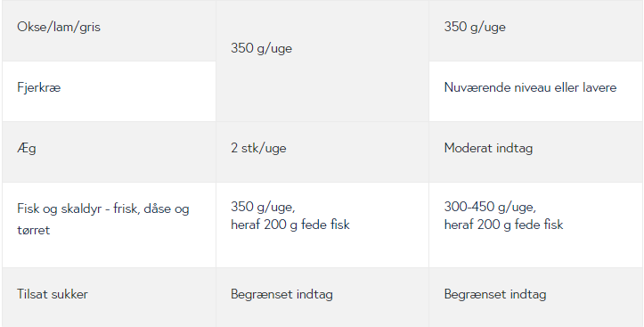Click the Moderat indtag cell
The width and height of the screenshot is (644, 327).
535,152
